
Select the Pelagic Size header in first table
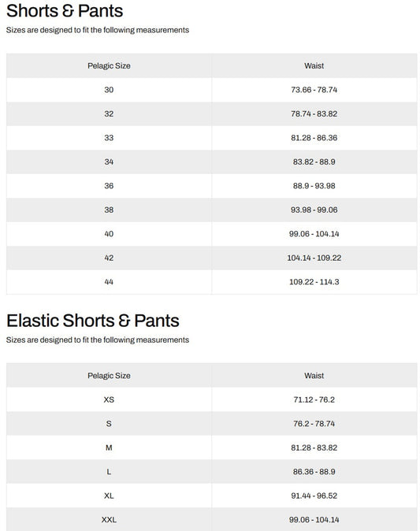pos(109,65)
